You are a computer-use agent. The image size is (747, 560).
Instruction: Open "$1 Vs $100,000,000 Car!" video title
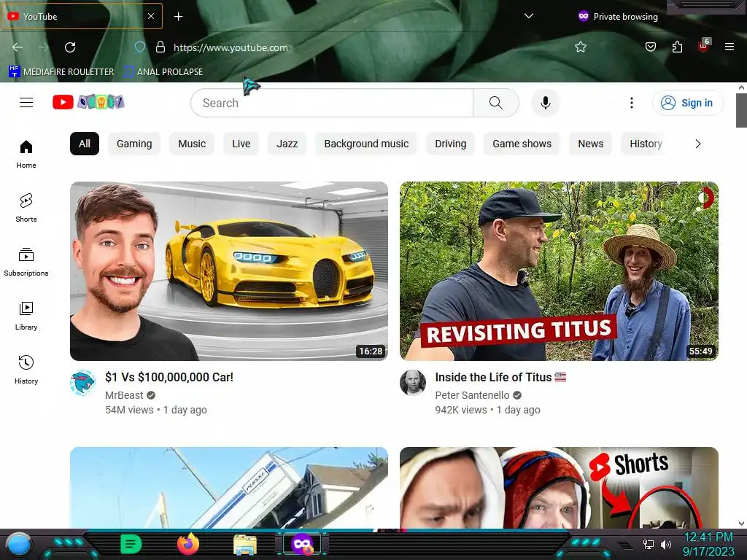(169, 377)
